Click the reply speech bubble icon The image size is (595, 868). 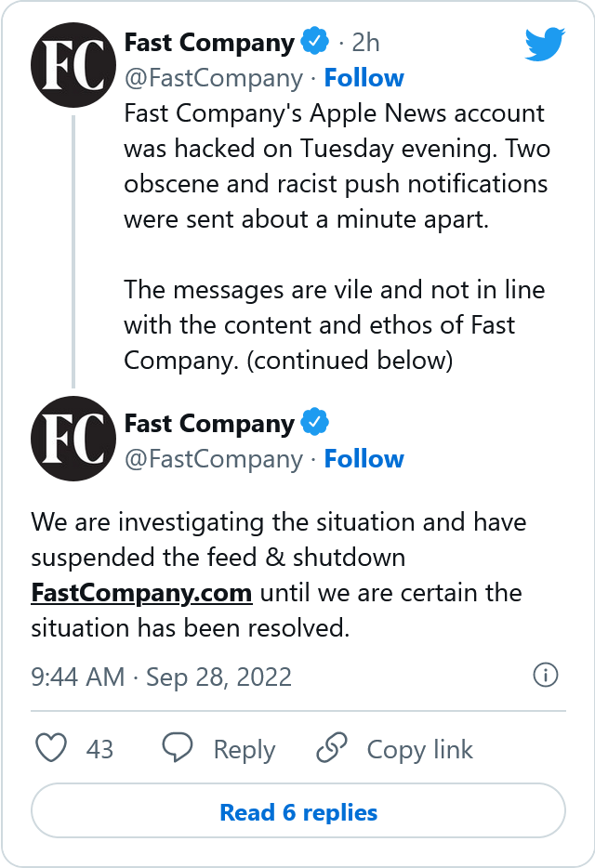178,747
